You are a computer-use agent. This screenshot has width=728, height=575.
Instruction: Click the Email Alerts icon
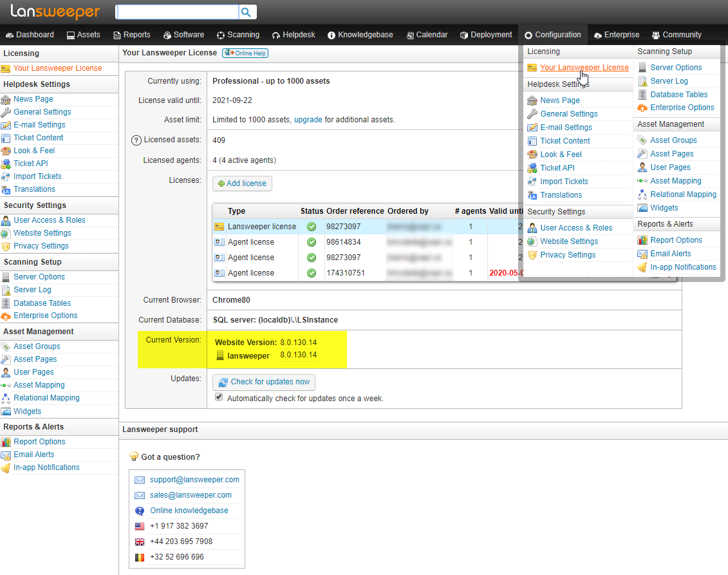[x=8, y=454]
